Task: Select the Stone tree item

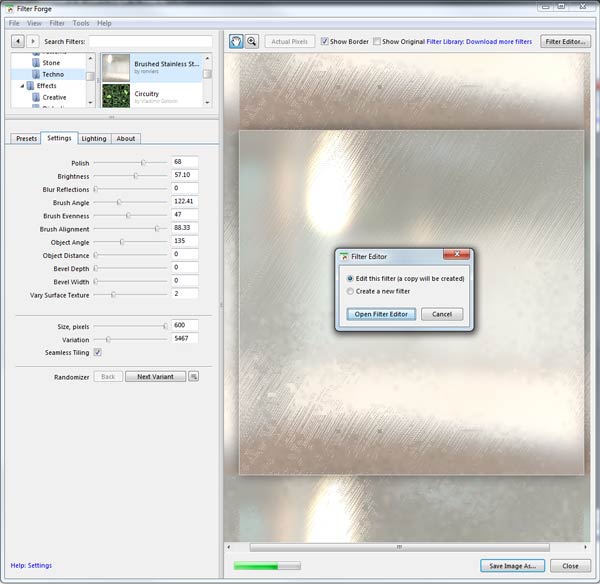Action: pyautogui.click(x=51, y=63)
